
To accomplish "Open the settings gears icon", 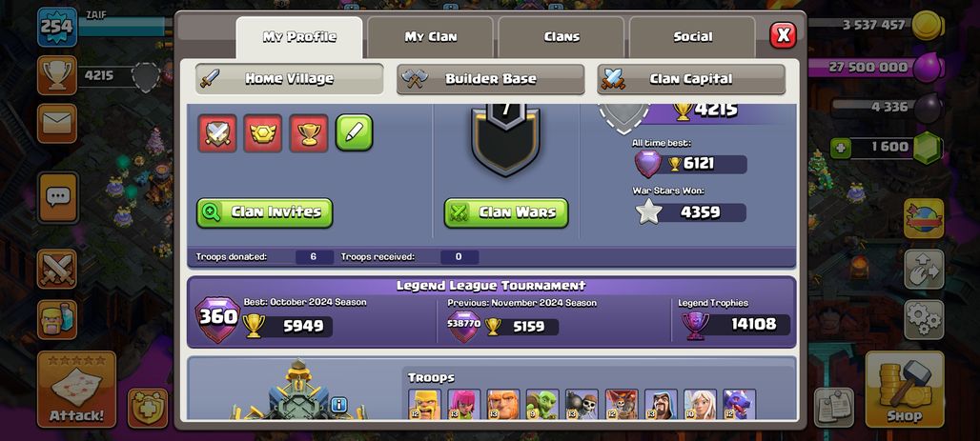I will [x=924, y=320].
